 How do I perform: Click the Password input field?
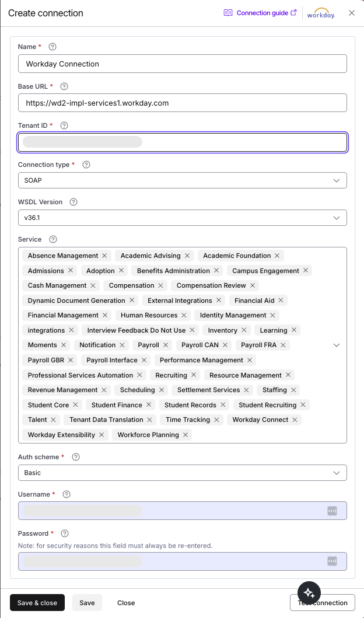183,561
